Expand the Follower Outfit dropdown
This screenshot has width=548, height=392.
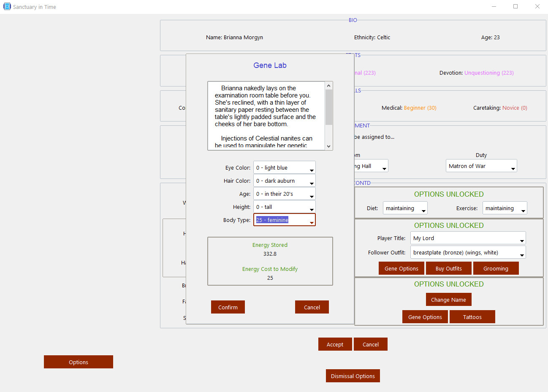[468, 253]
